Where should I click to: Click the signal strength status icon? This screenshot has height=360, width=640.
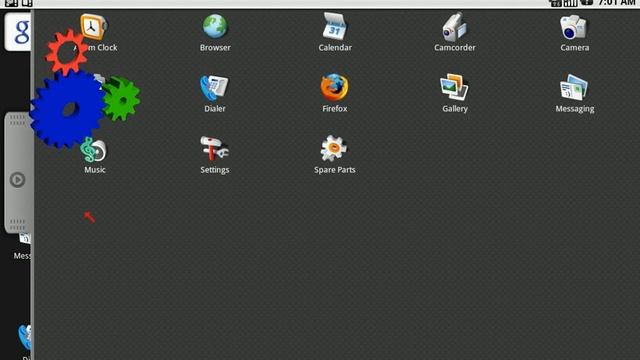tap(570, 3)
